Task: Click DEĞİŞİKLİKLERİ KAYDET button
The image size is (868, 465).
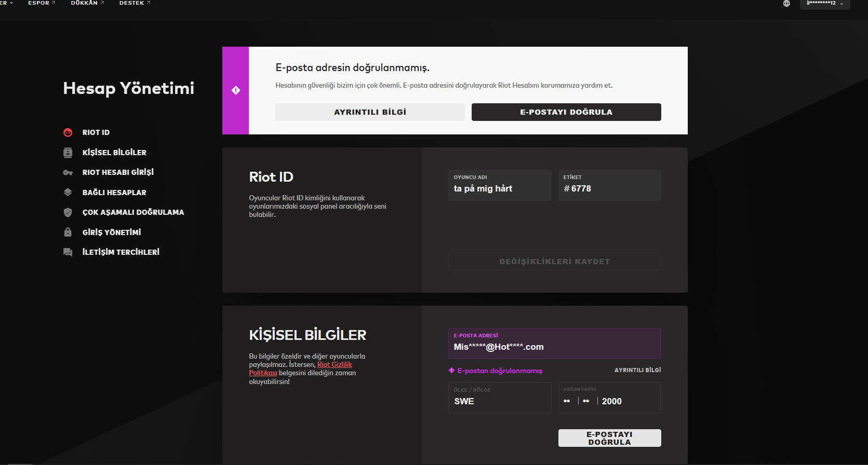Action: click(555, 262)
